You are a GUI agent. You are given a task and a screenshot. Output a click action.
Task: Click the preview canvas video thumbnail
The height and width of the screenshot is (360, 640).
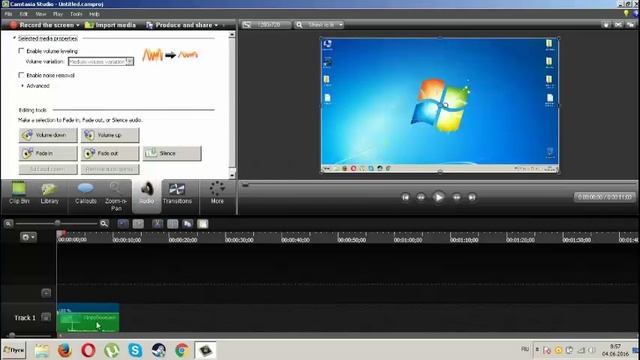click(x=440, y=105)
